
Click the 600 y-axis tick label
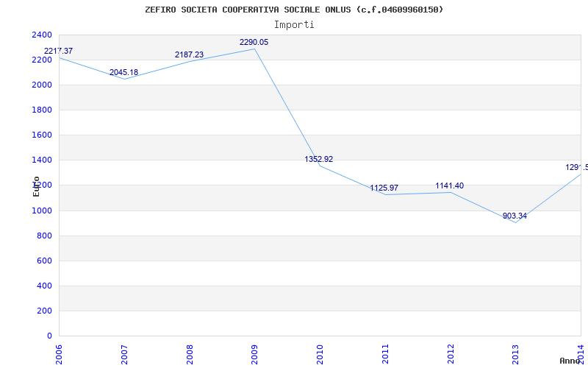tap(45, 261)
